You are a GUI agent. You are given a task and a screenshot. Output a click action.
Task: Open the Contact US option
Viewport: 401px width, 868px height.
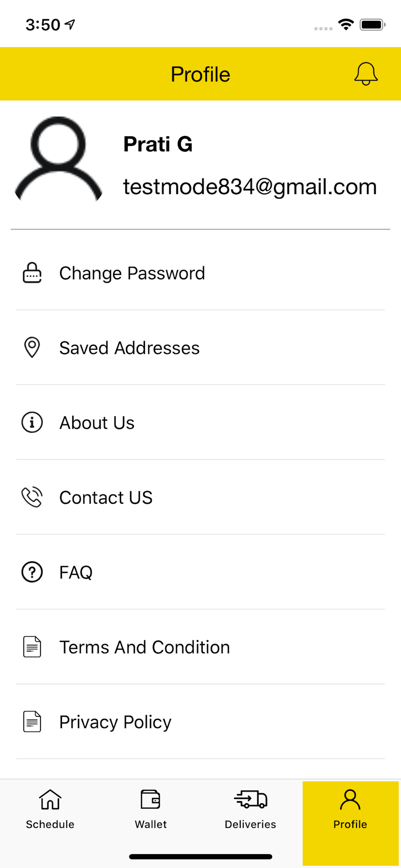point(200,497)
